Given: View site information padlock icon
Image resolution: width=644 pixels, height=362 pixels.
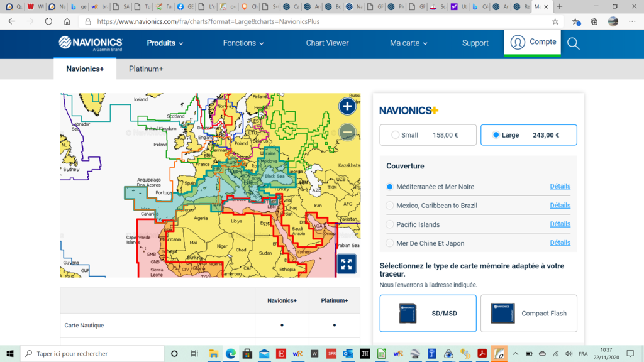Looking at the screenshot, I should tap(88, 21).
